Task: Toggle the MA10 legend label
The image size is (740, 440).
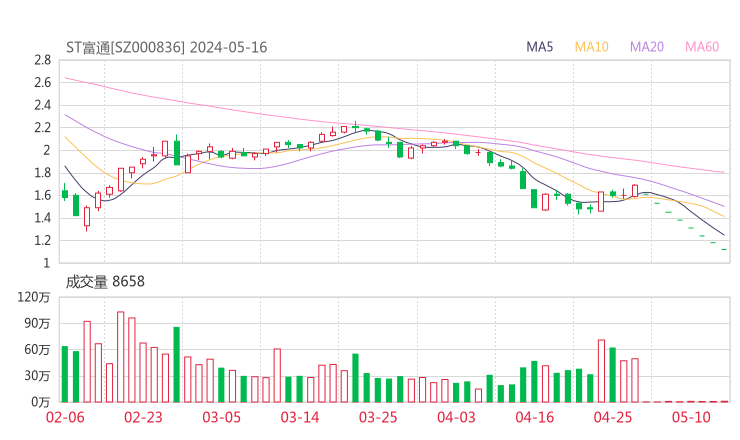Action: click(x=591, y=47)
